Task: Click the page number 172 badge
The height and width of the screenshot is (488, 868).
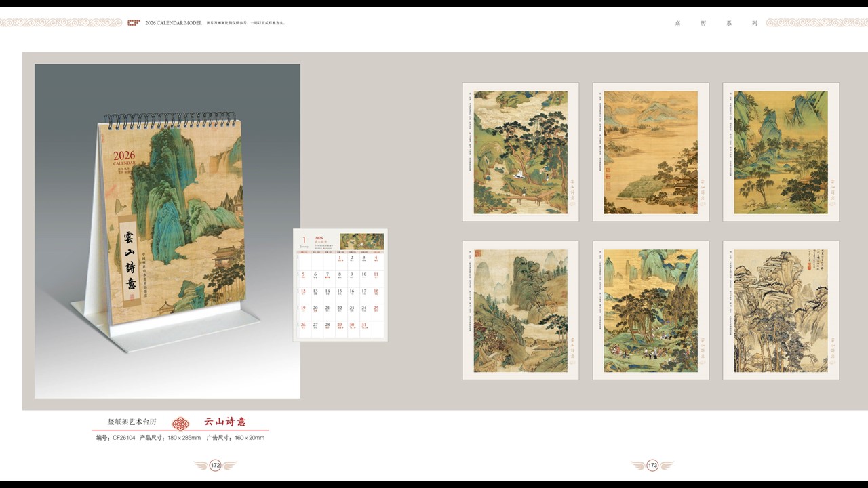Action: 215,465
